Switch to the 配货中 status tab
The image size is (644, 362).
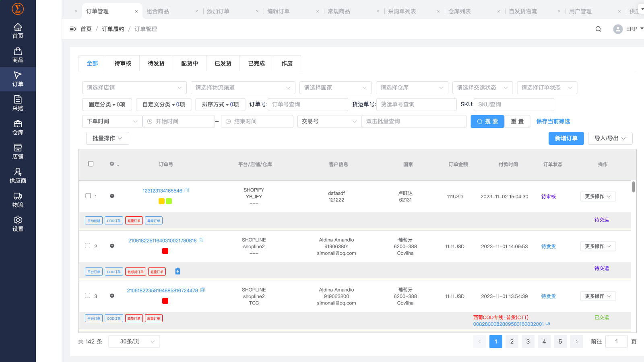(190, 64)
